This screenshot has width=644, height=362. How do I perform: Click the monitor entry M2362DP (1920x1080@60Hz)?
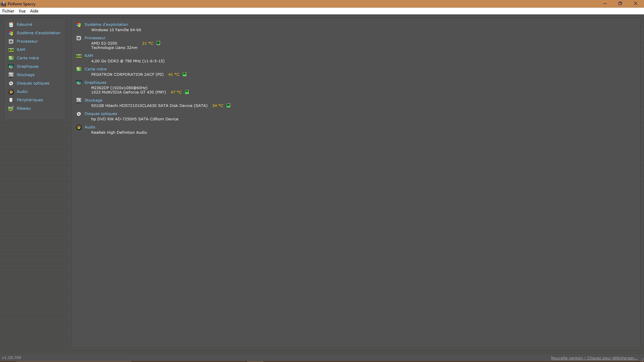[x=119, y=88]
